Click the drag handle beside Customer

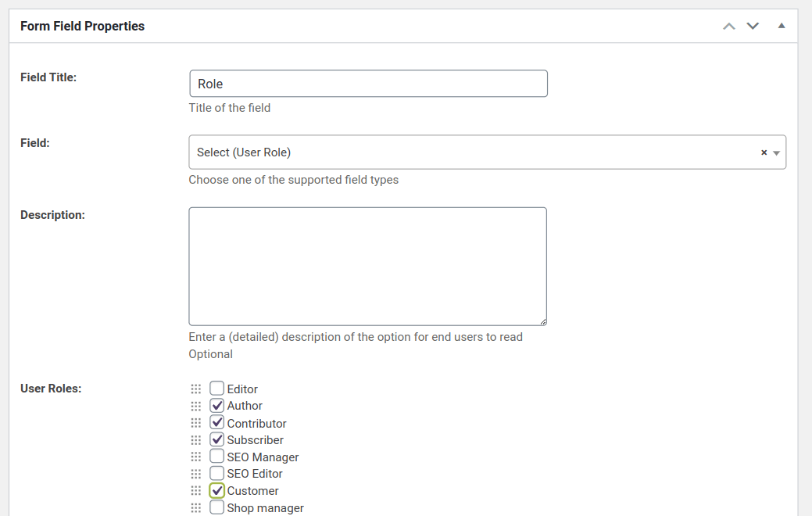pos(195,490)
